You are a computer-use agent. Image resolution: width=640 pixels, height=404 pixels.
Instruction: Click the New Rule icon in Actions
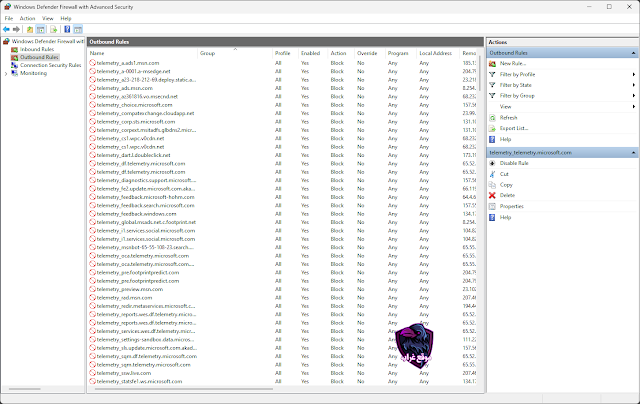(492, 64)
